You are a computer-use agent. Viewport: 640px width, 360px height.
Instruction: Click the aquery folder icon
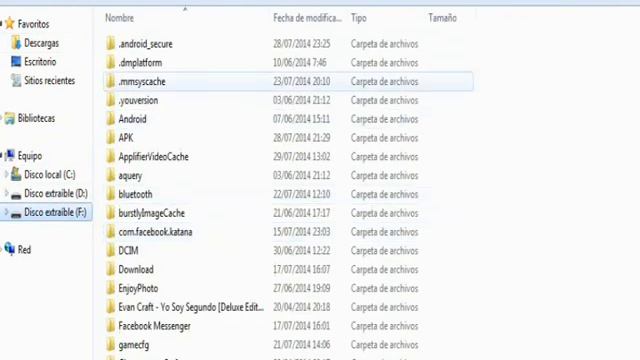(x=110, y=175)
